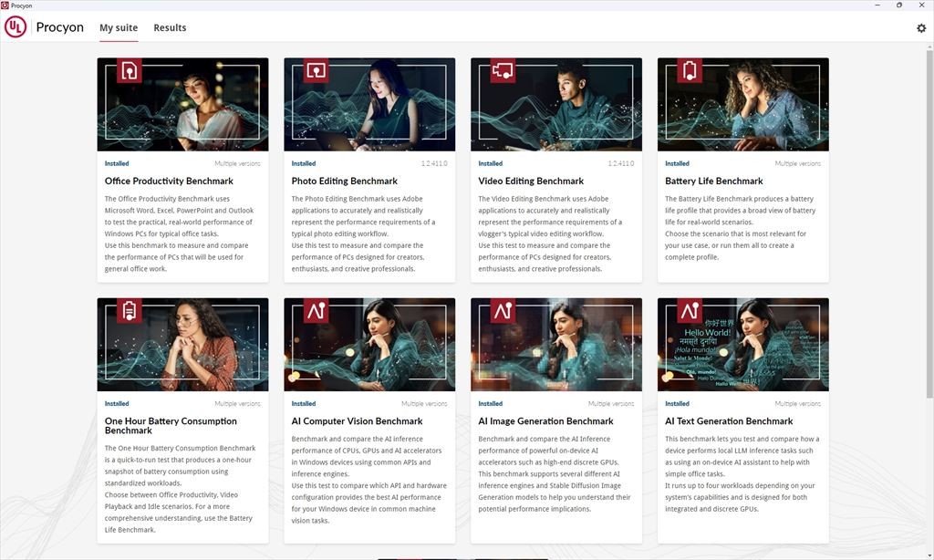Viewport: 934px width, 560px height.
Task: Click the Procyon title bar app icon
Action: coord(5,5)
